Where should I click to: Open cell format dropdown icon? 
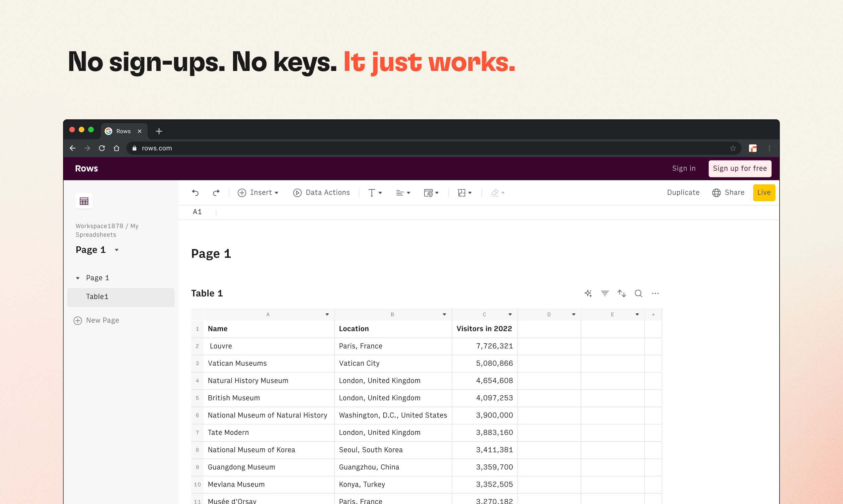click(431, 193)
